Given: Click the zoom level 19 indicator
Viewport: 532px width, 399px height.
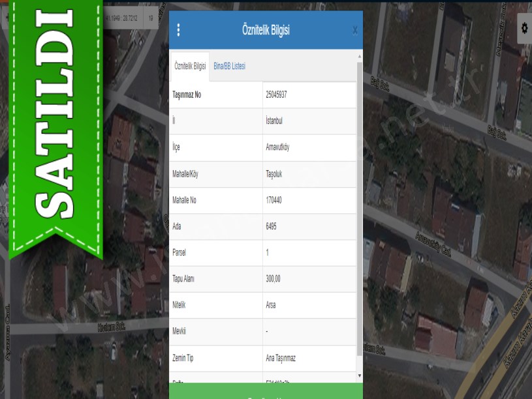Looking at the screenshot, I should 151,18.
